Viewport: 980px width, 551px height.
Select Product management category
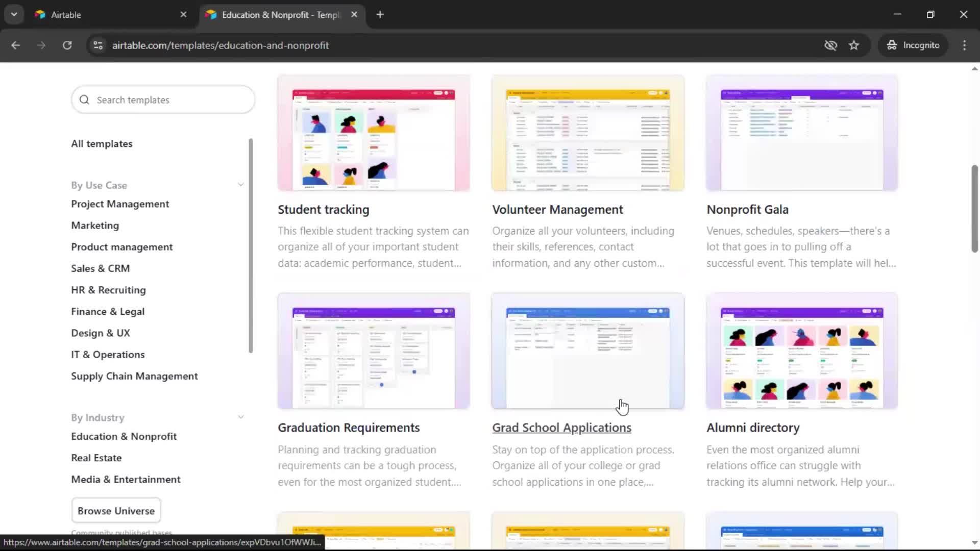pos(121,246)
